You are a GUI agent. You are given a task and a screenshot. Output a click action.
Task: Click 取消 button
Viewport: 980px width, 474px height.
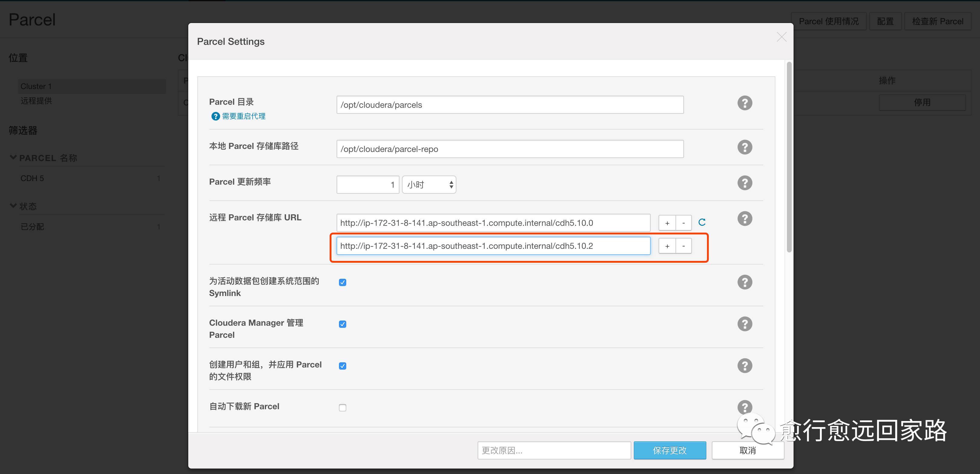point(748,450)
